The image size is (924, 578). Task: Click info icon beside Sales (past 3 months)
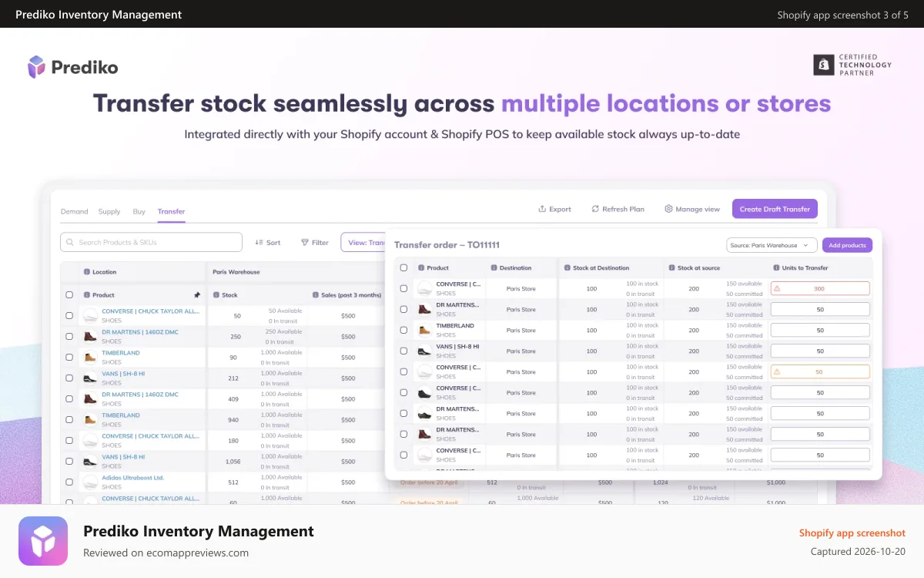[x=315, y=295]
